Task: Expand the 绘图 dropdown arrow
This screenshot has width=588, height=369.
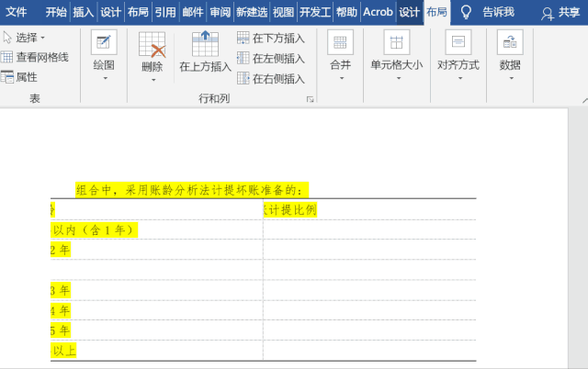Action: (105, 78)
